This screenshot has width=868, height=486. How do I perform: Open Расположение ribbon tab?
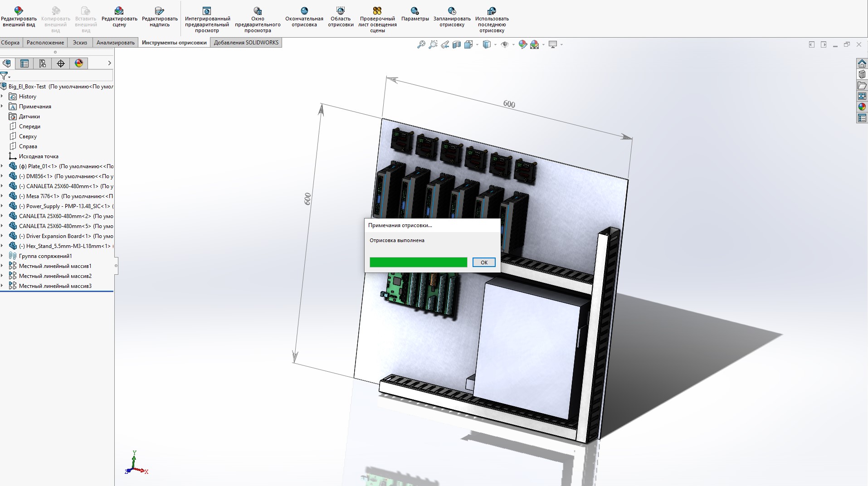(45, 43)
